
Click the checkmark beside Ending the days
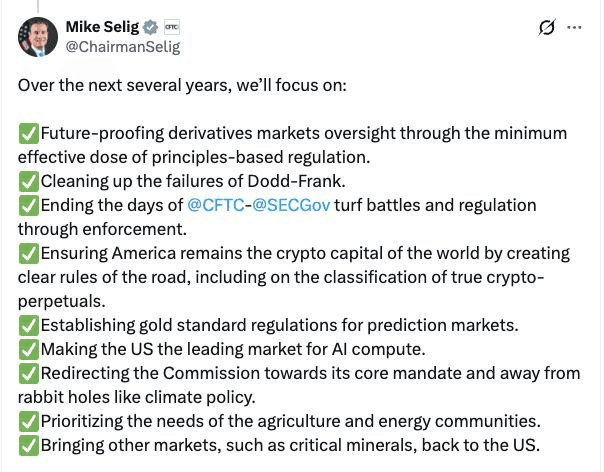[x=28, y=205]
